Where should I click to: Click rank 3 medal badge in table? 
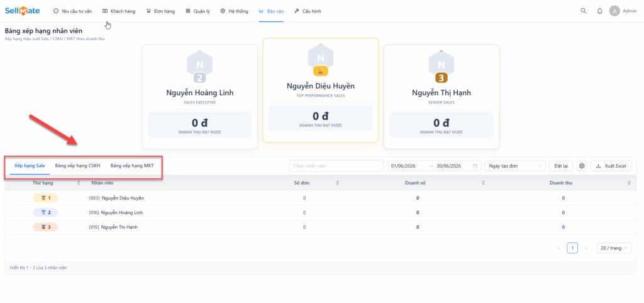pyautogui.click(x=45, y=227)
